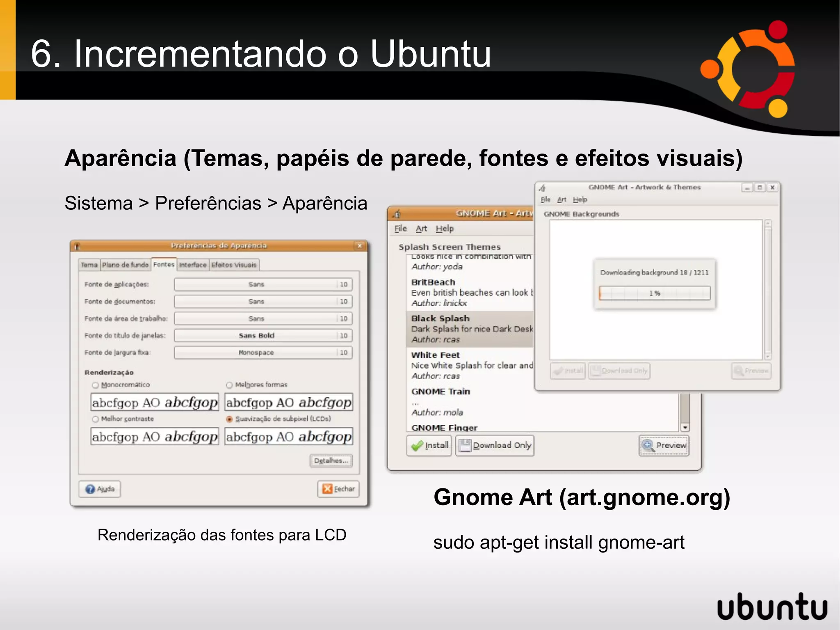Click the Ajuda help button

coord(100,489)
